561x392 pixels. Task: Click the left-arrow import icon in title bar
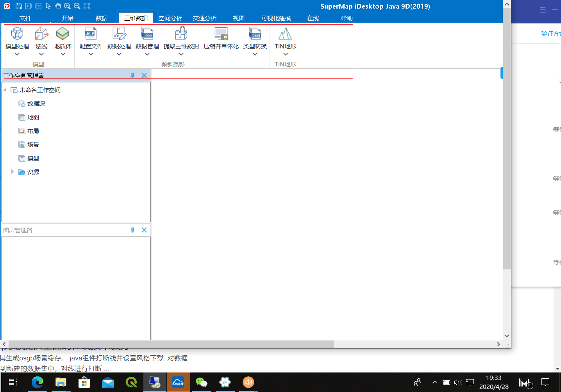tap(28, 6)
